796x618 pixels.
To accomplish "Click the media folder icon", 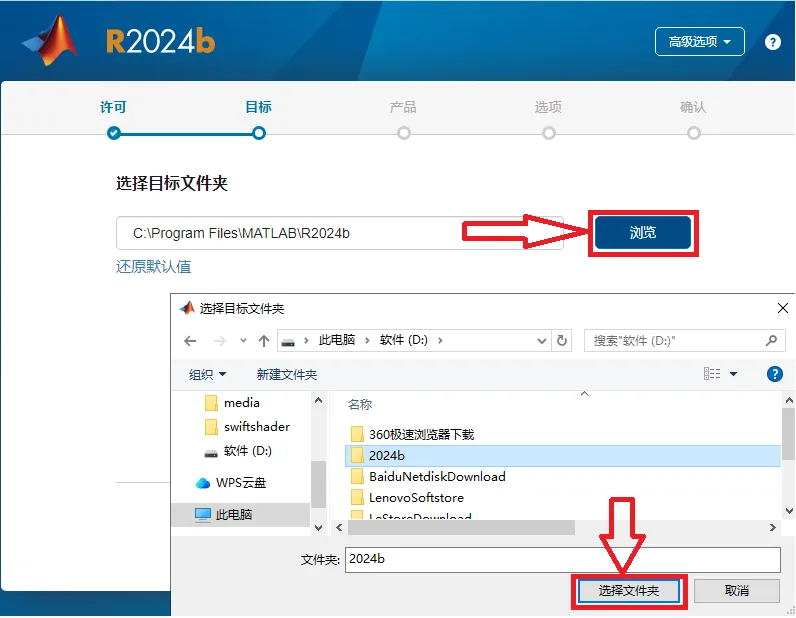I will pyautogui.click(x=211, y=403).
